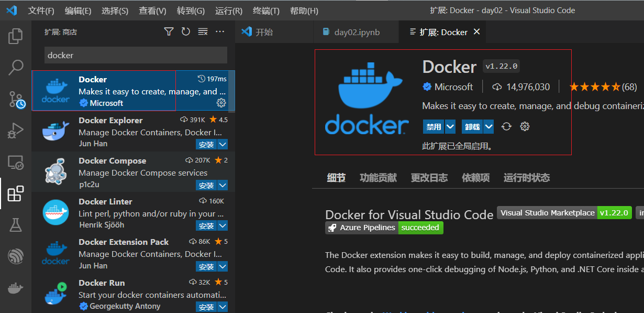Open the Espressif IDF view icon
Screen dimensions: 644x313
pos(16,256)
